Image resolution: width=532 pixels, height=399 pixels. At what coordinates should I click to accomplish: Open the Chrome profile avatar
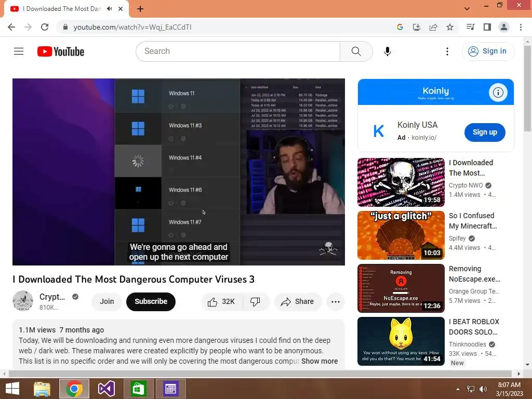pos(504,27)
